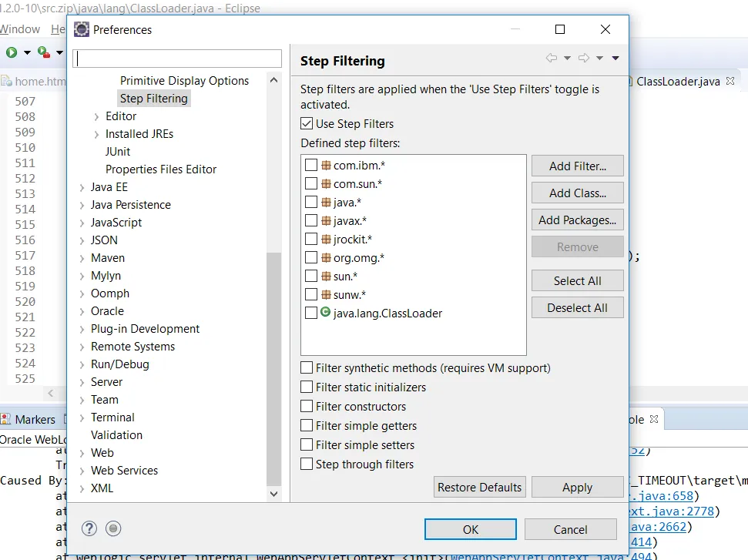Check the javax.* filter checkbox

[x=311, y=220]
